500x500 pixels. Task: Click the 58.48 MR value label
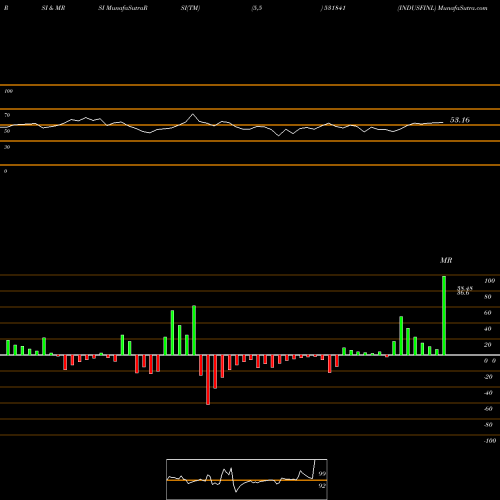click(x=465, y=289)
